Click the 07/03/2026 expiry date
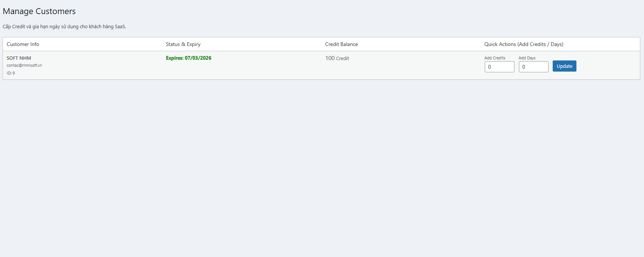The height and width of the screenshot is (257, 644). [198, 58]
